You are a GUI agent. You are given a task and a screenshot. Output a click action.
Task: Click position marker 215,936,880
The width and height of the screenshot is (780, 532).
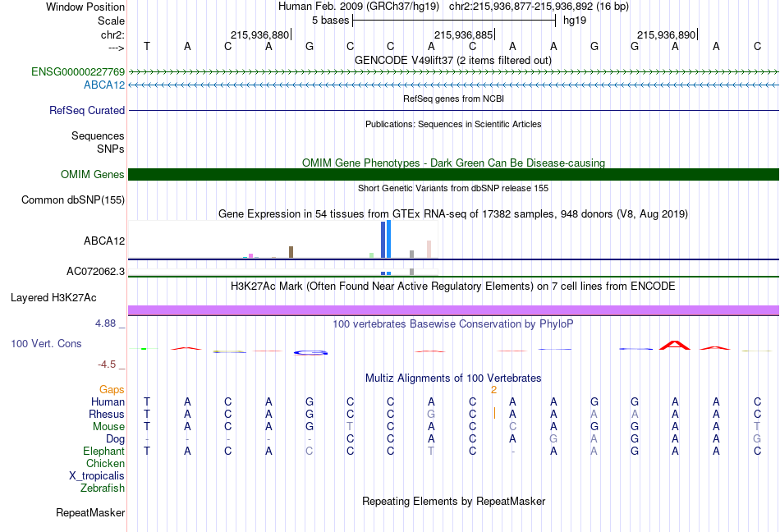260,34
